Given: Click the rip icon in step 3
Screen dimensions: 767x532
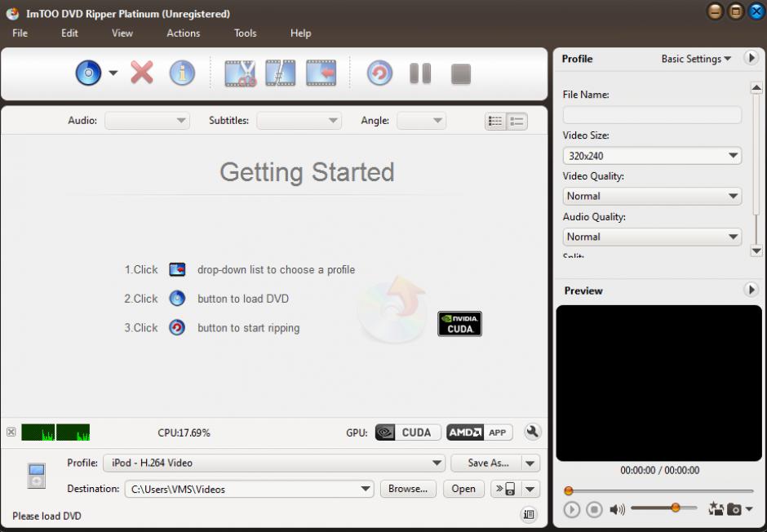Looking at the screenshot, I should pos(177,327).
